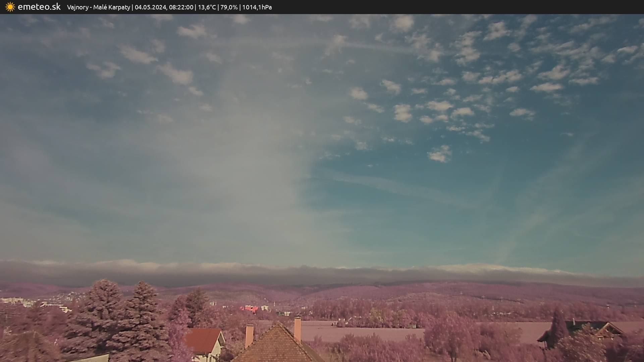Click the 13,6°C temperature reading
644x362 pixels.
pos(207,7)
